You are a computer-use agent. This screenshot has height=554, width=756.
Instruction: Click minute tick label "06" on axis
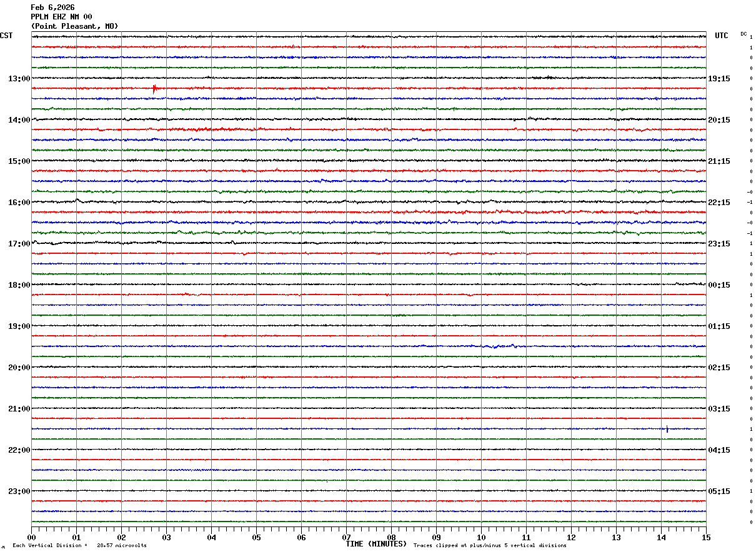(x=301, y=537)
